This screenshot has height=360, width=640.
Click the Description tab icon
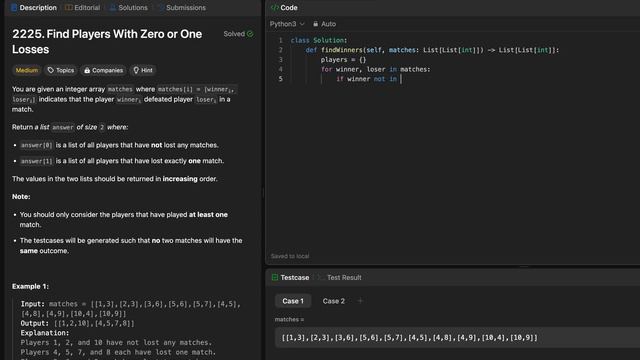[x=14, y=8]
